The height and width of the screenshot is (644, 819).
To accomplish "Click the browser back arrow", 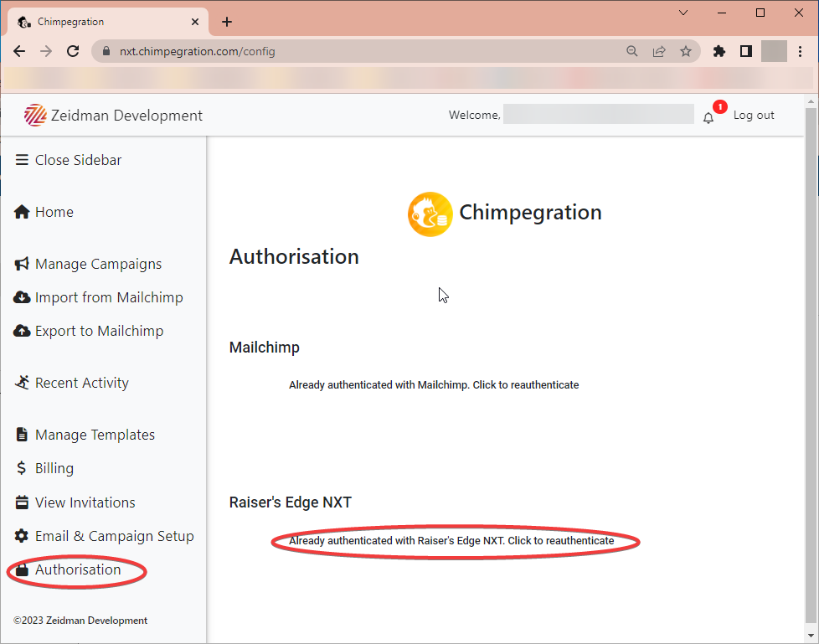I will (19, 51).
